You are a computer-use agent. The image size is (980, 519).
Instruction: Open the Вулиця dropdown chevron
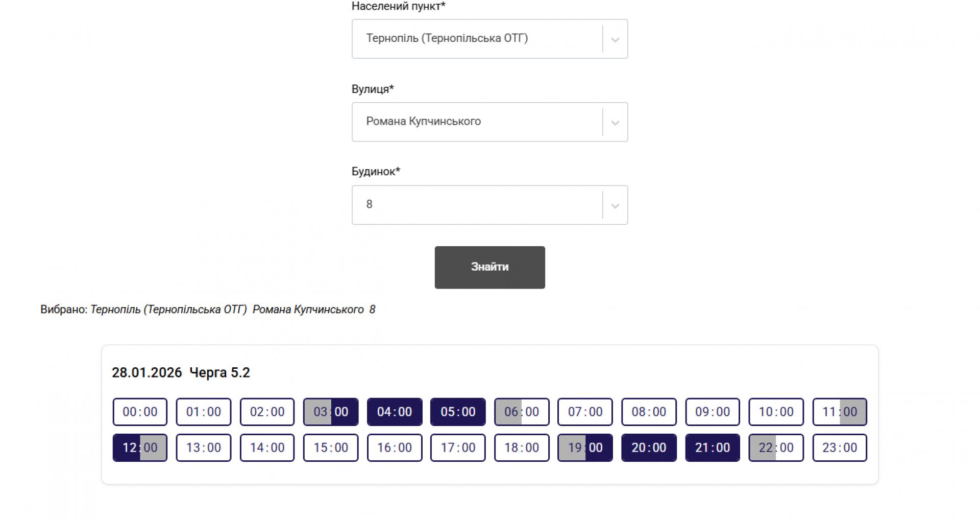click(615, 123)
